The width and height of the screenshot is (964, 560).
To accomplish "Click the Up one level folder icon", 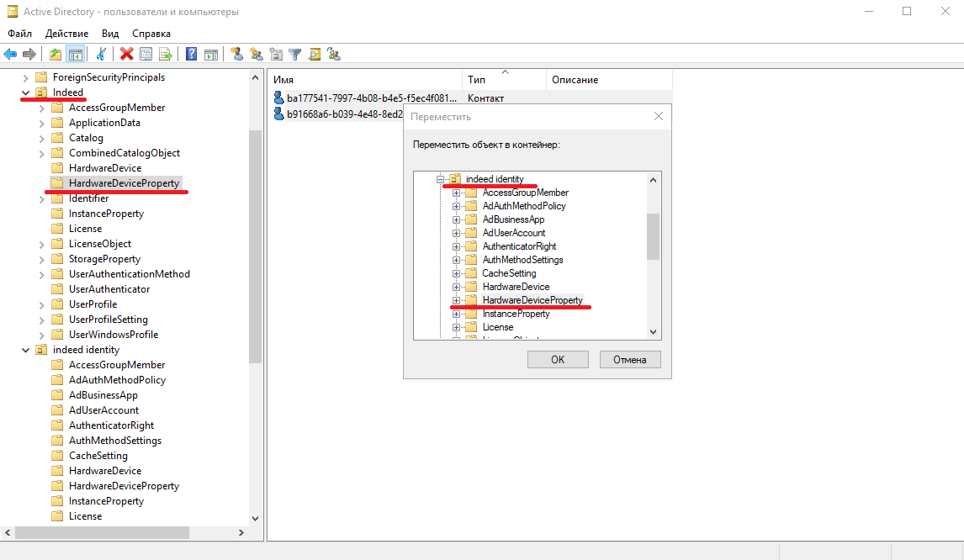I will (x=56, y=55).
